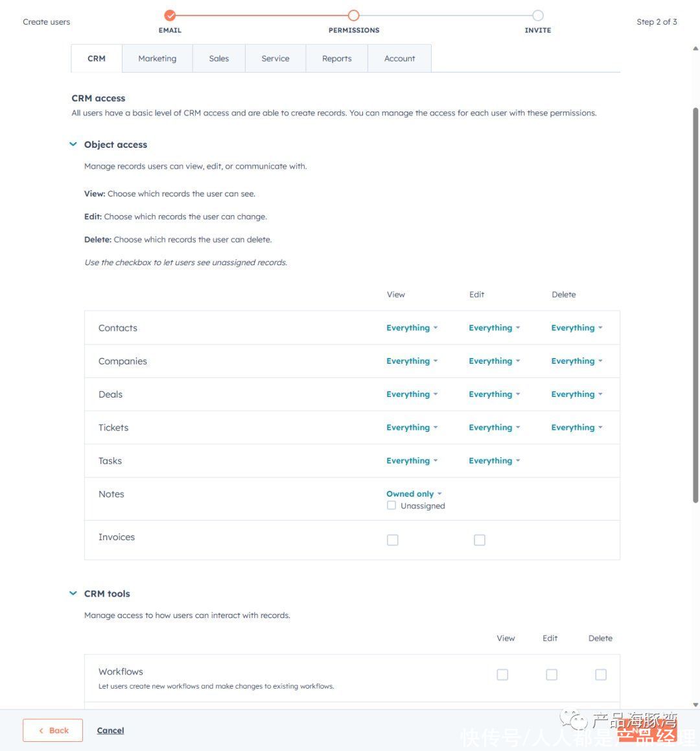Click the 'Tasks' row label

click(110, 460)
